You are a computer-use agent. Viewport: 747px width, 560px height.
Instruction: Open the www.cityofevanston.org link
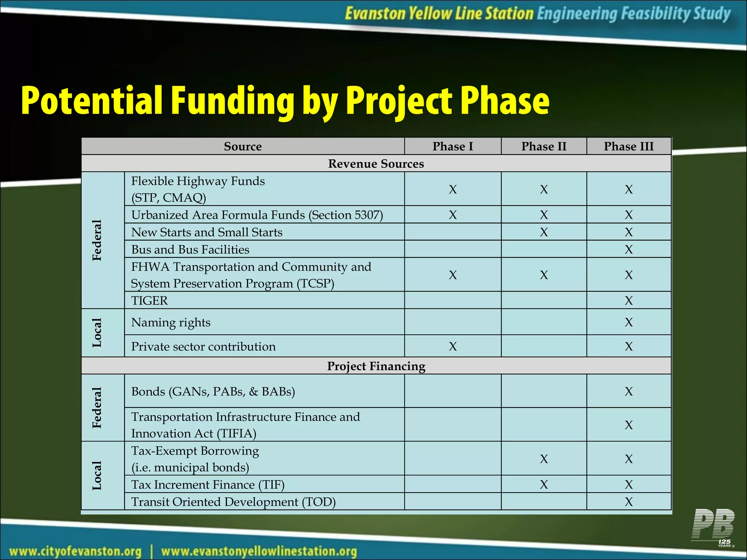[76, 551]
